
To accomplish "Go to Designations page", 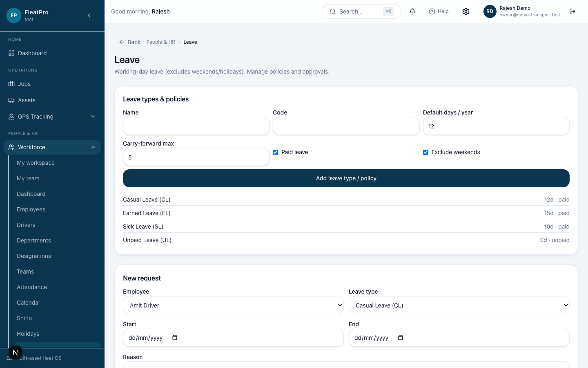I will (x=34, y=256).
